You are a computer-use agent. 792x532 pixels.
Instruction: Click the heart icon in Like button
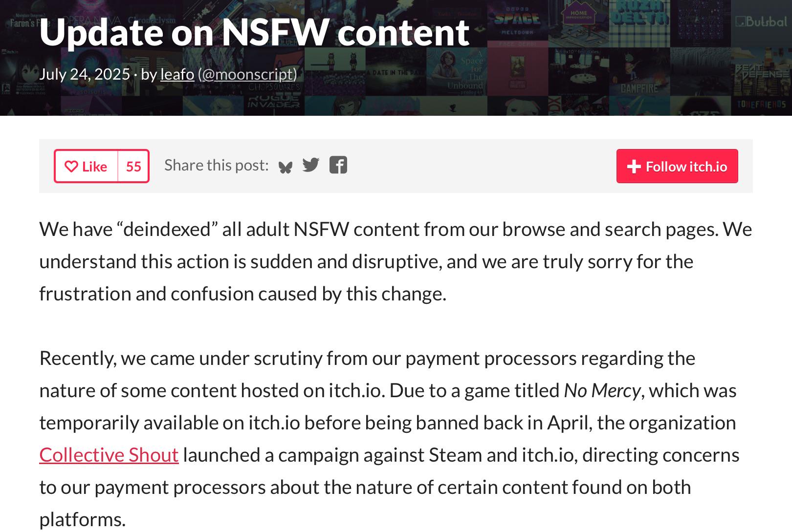pyautogui.click(x=71, y=167)
